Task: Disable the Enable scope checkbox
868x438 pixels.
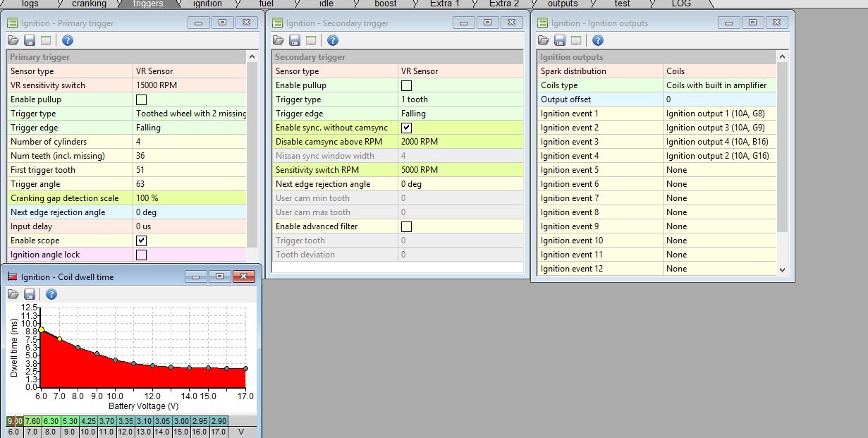Action: 141,241
